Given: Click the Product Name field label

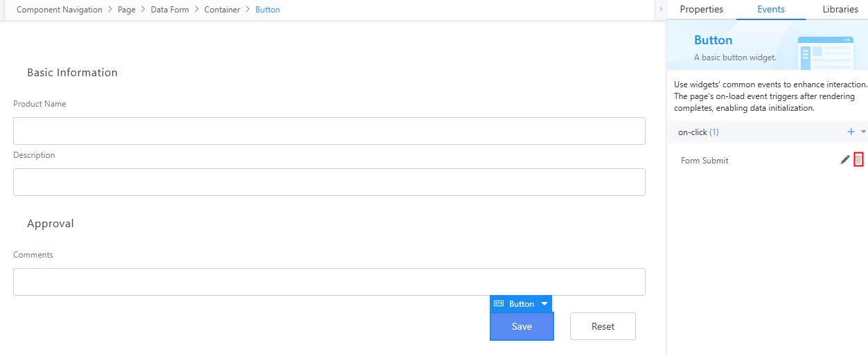Looking at the screenshot, I should pyautogui.click(x=39, y=104).
